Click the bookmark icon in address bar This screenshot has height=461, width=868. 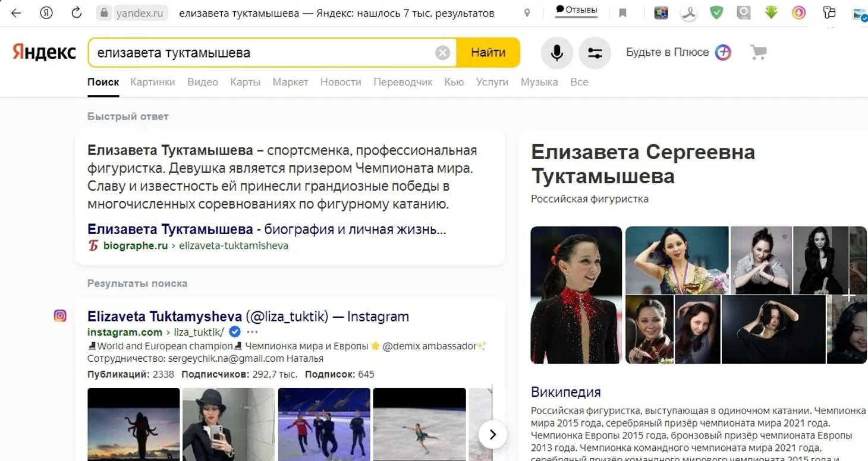pos(622,13)
